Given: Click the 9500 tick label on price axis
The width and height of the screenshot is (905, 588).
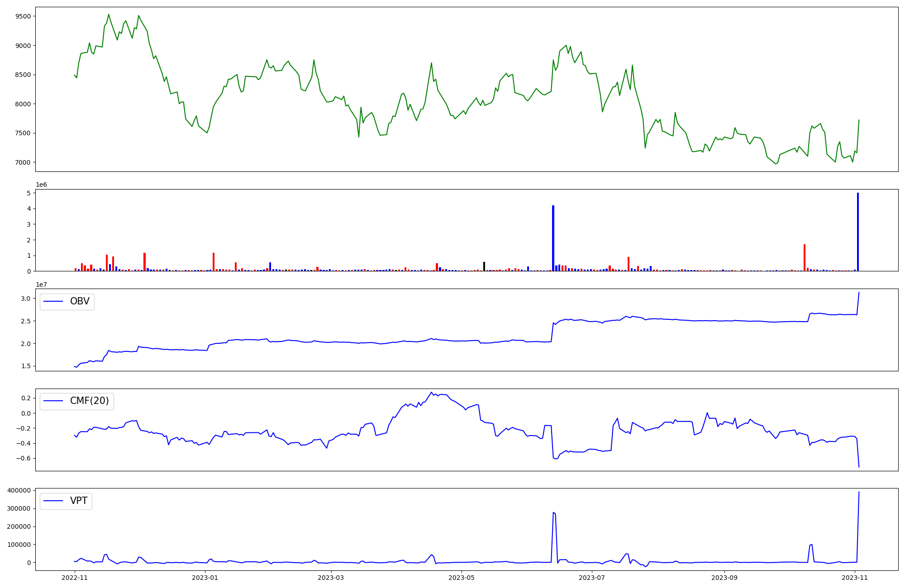Looking at the screenshot, I should point(23,16).
